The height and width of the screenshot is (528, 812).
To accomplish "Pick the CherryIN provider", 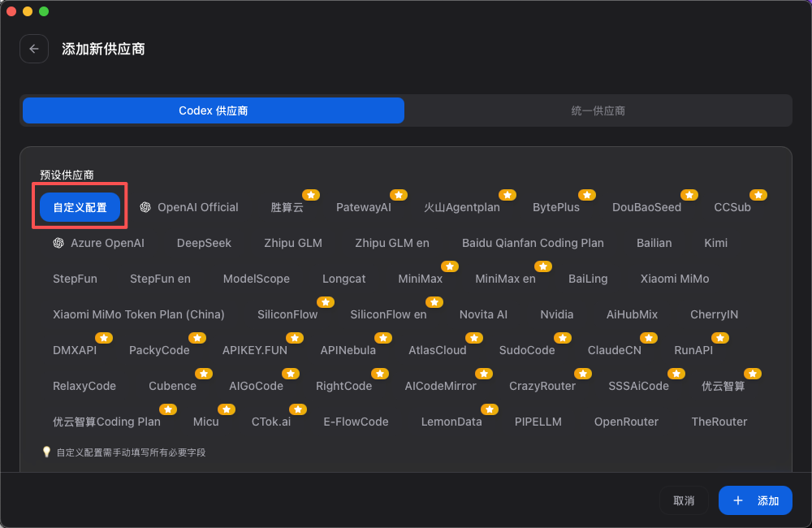I will (714, 314).
